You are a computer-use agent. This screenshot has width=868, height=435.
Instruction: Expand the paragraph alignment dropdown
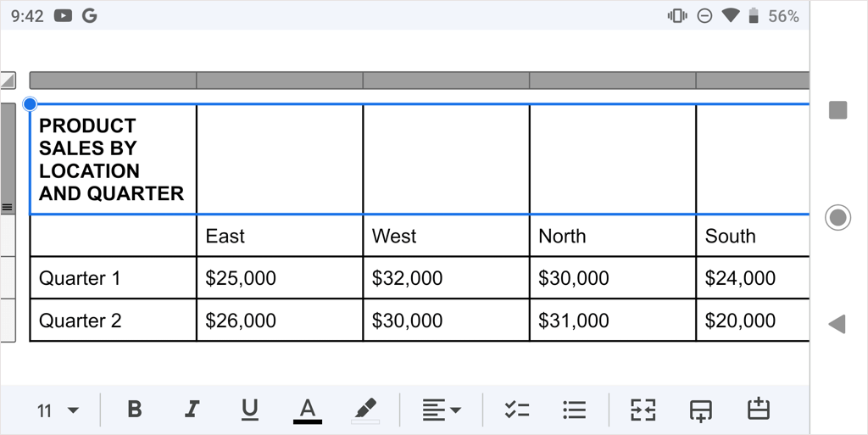[442, 410]
